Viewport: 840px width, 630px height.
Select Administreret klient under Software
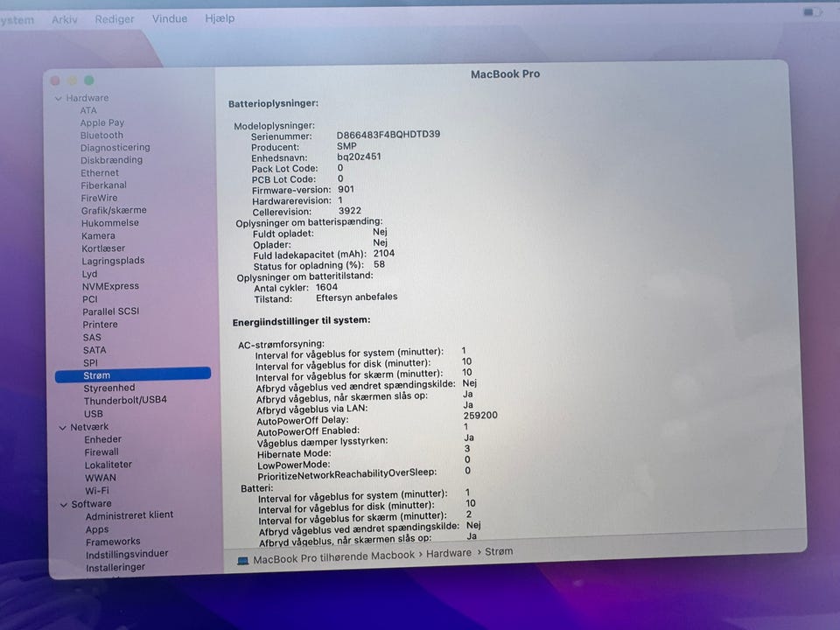tap(129, 515)
